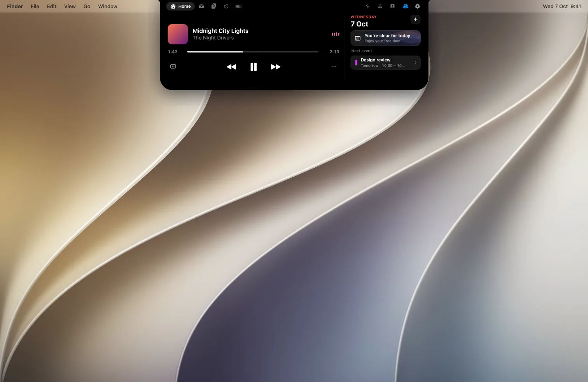The image size is (588, 382).
Task: Show lyrics with the speech bubble icon
Action: pos(173,67)
